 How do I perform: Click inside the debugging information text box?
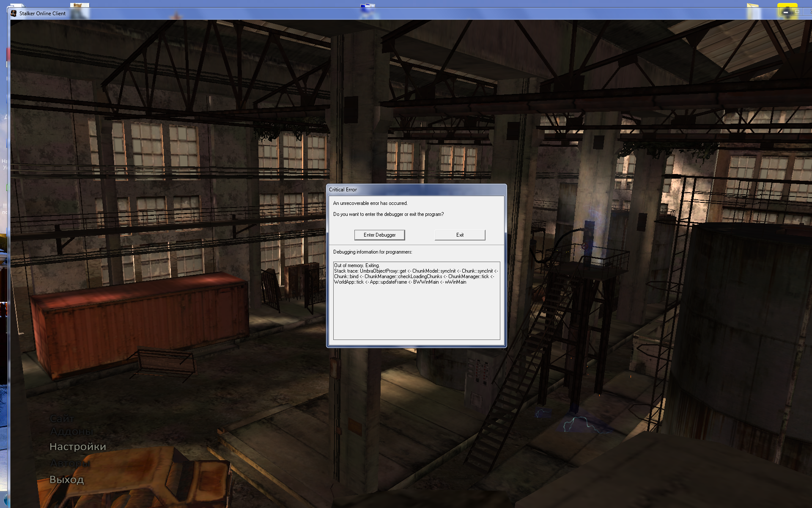tap(417, 301)
